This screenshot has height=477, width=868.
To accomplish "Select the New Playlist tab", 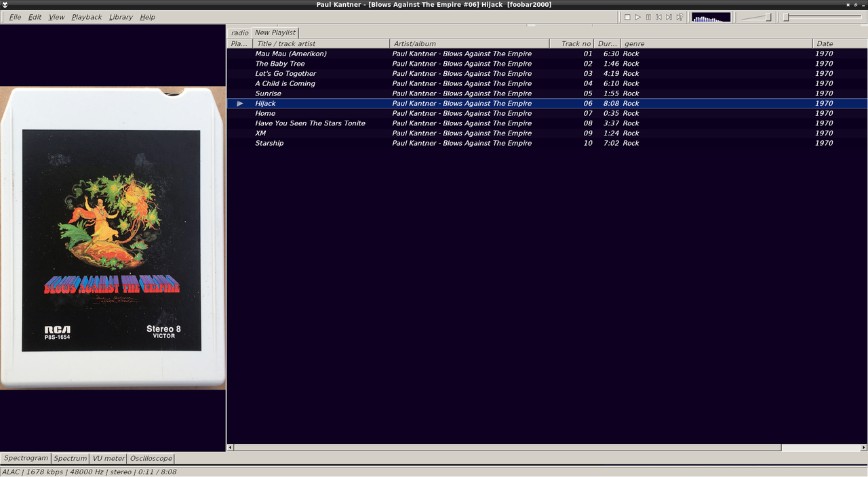I will (275, 33).
